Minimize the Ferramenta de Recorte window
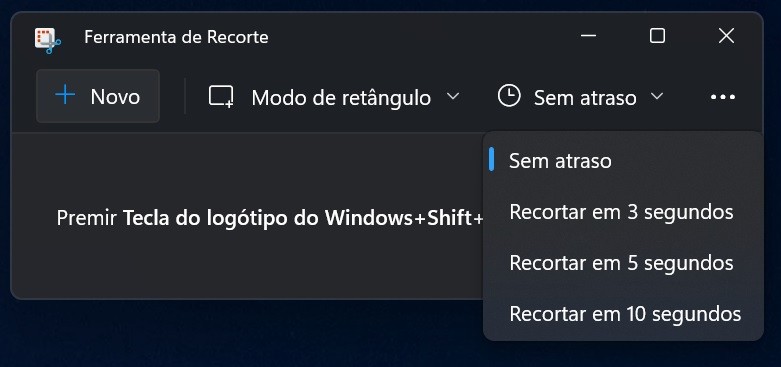The image size is (781, 367). click(589, 36)
